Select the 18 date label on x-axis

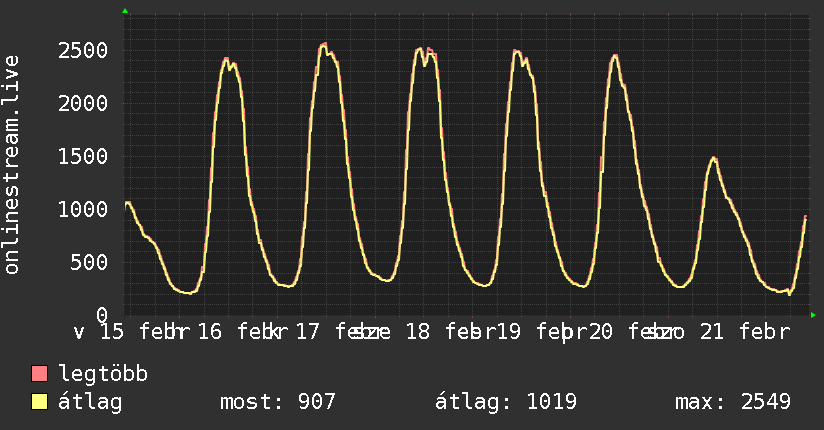pos(417,333)
